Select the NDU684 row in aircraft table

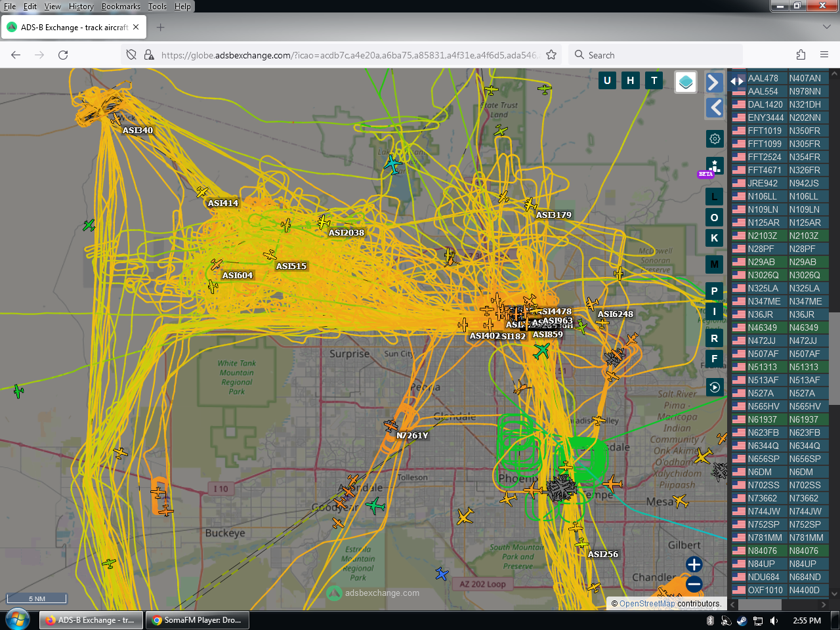780,577
